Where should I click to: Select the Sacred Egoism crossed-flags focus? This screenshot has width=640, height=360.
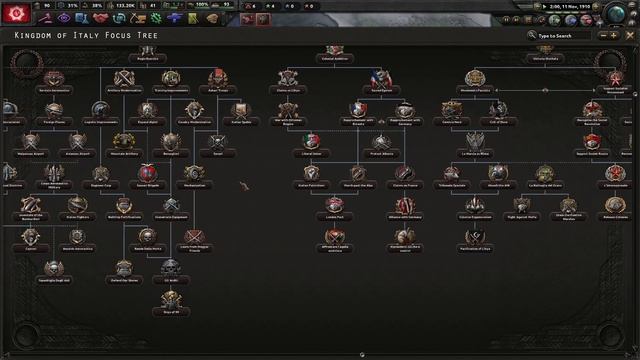click(381, 82)
